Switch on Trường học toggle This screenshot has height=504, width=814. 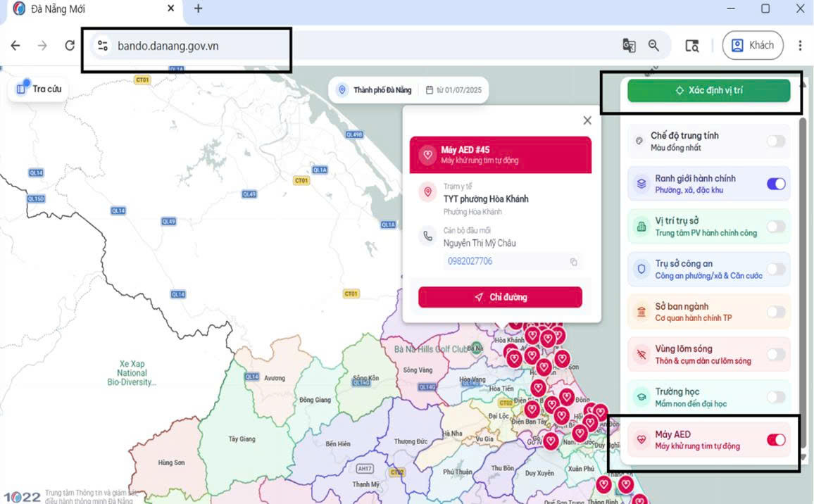coord(776,397)
